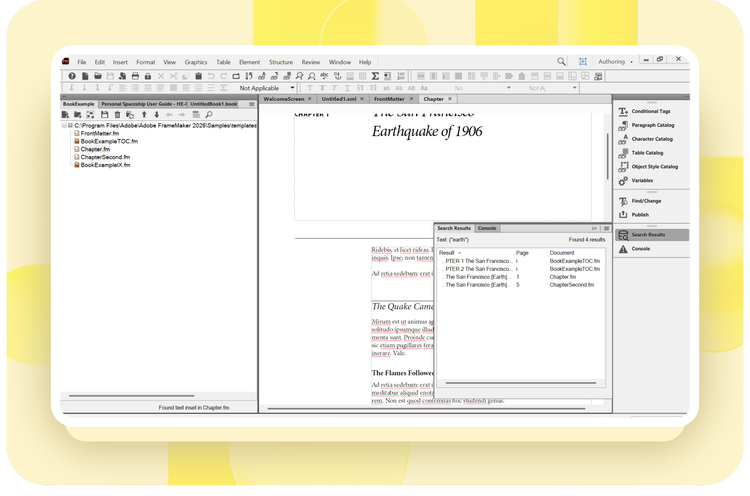Screen dimensions: 750x496
Task: Click the blue view-mode icon beside Authoring
Action: 583,61
